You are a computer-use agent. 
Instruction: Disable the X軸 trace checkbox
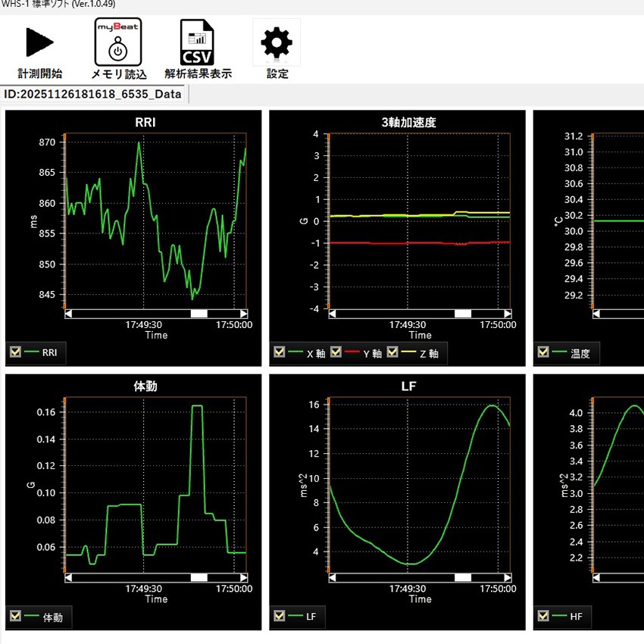[280, 352]
